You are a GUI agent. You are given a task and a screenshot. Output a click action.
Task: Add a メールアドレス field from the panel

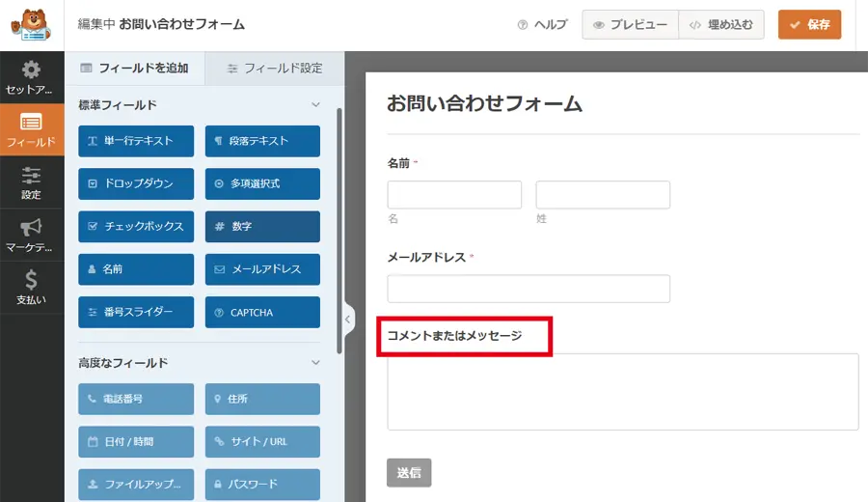[x=262, y=269]
